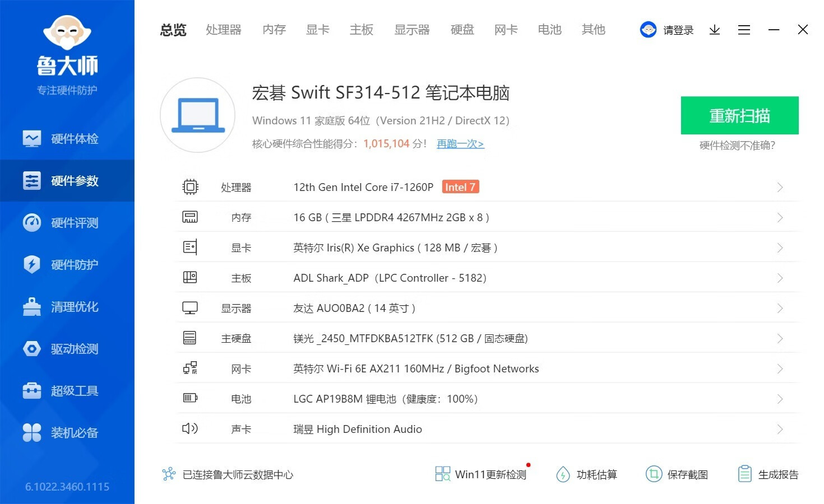Start Win11更新检测 at the bottom
The width and height of the screenshot is (824, 504).
click(481, 474)
